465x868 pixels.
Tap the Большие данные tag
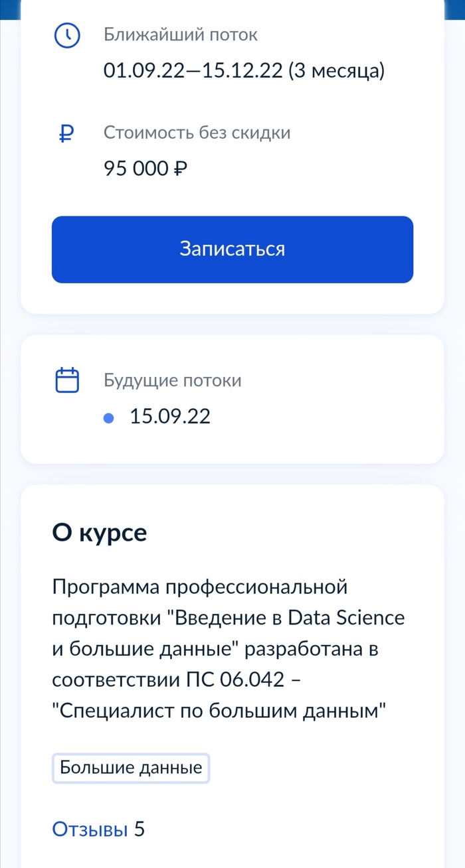pos(131,768)
